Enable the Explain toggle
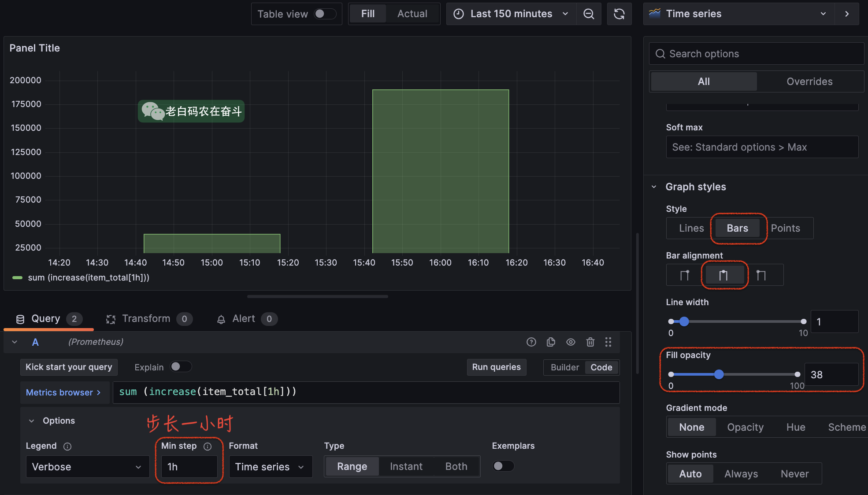868x495 pixels. [181, 367]
